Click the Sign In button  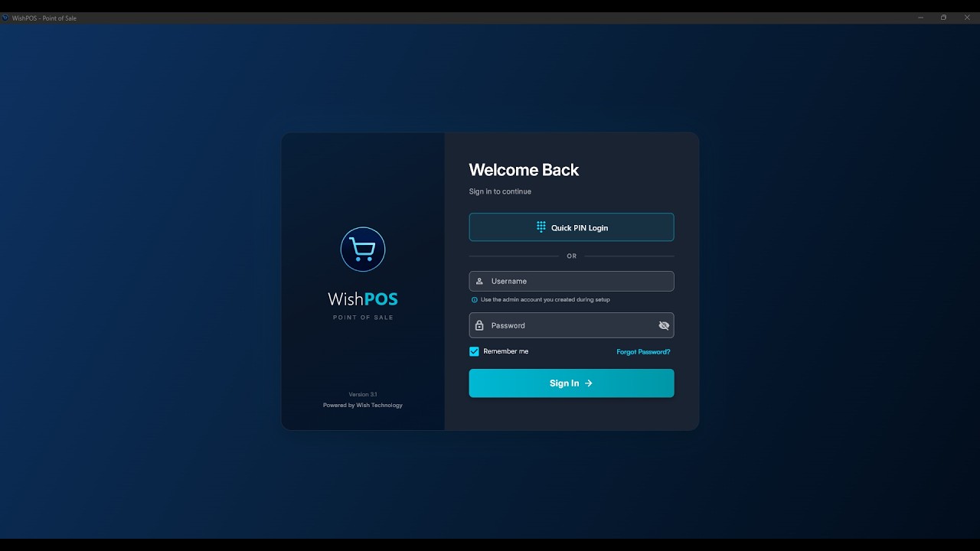coord(571,383)
